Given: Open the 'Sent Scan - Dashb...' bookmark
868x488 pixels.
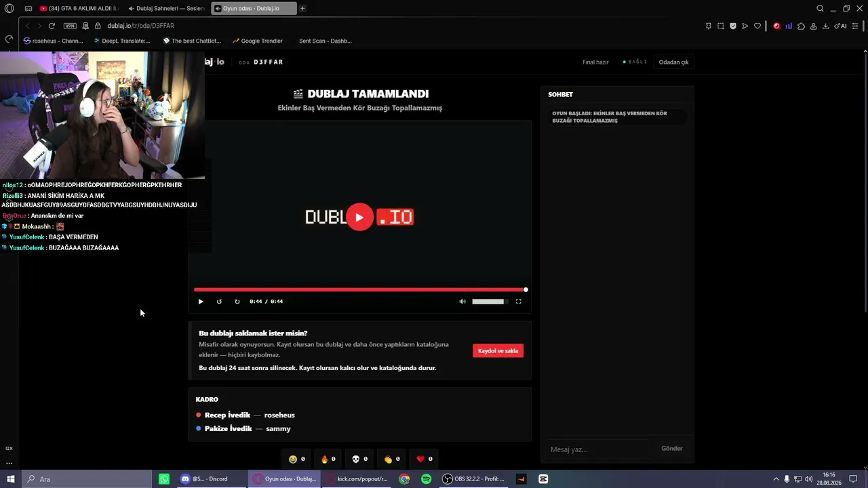Looking at the screenshot, I should click(x=325, y=41).
